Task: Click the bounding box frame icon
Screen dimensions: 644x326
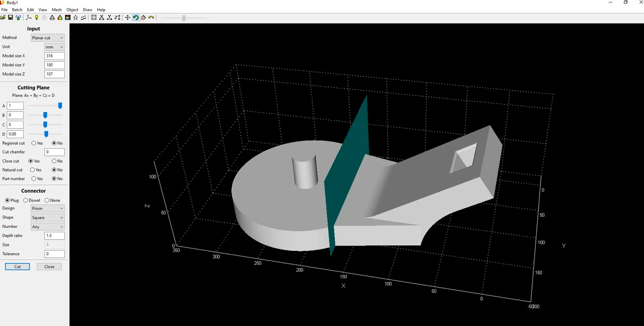Action: 94,18
